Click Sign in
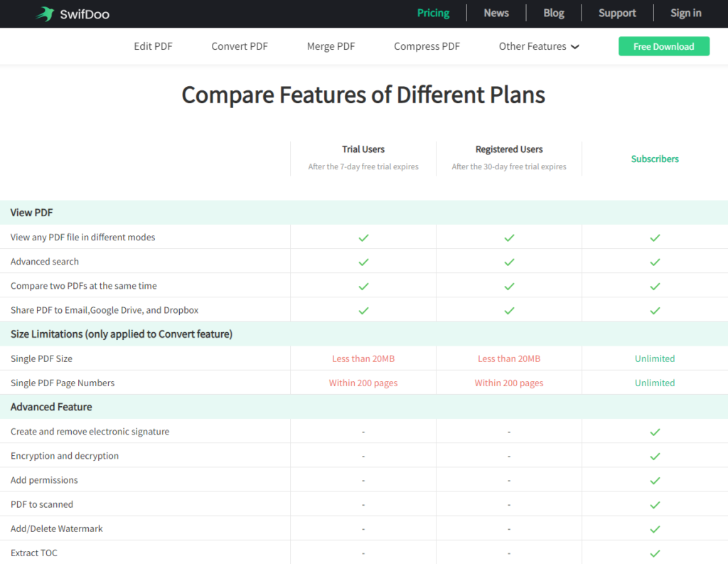This screenshot has width=728, height=564. (x=685, y=13)
